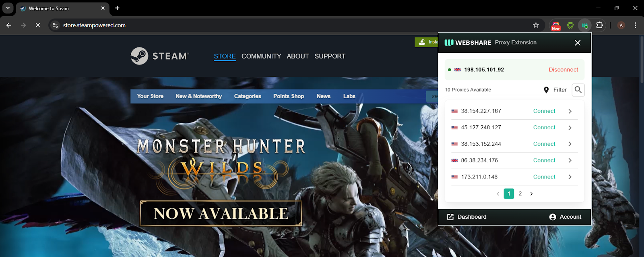Open Steam SUPPORT page
Screen dimensions: 644x257
click(330, 56)
